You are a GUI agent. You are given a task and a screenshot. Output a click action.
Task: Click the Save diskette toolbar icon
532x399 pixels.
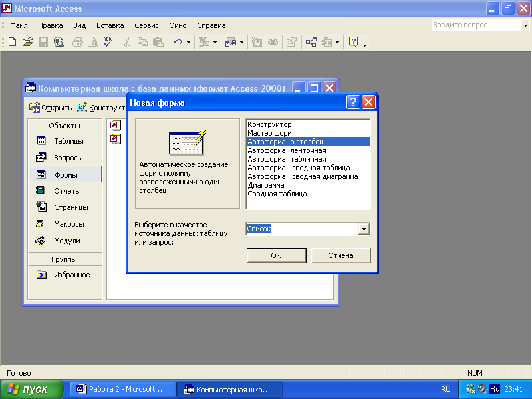(43, 42)
